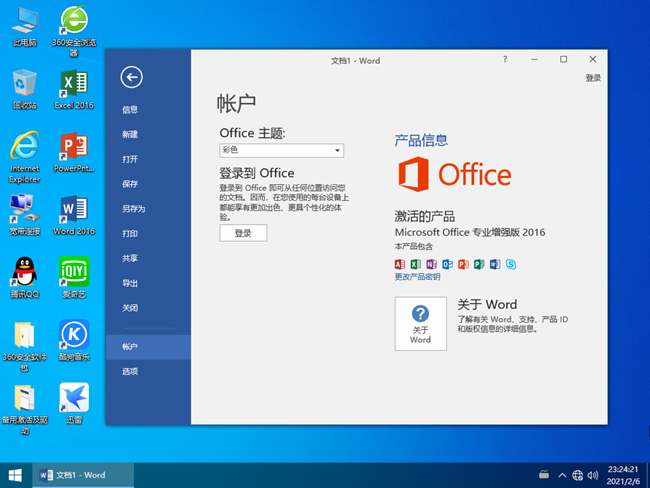
Task: Select the 腾讯QQ penguin icon
Action: [x=24, y=278]
